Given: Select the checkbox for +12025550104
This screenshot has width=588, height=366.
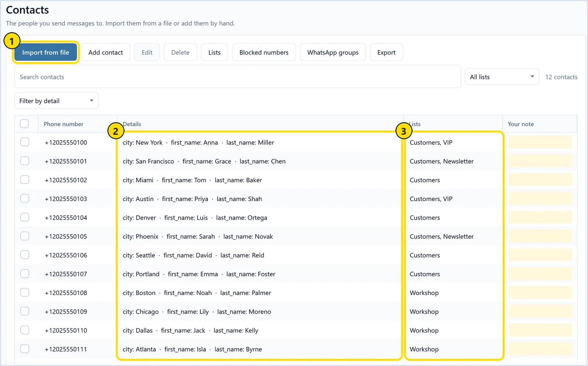Looking at the screenshot, I should tap(25, 217).
